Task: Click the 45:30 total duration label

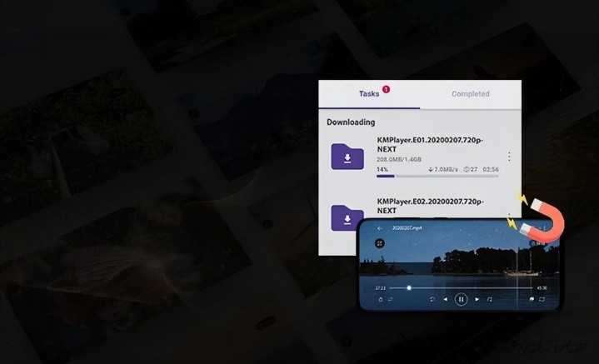Action: coord(542,288)
